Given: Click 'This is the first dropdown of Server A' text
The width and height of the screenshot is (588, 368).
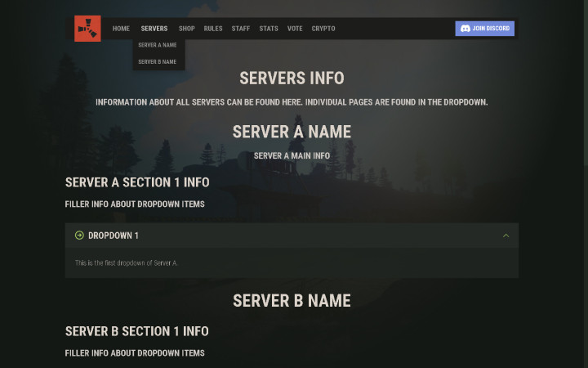Looking at the screenshot, I should (127, 263).
